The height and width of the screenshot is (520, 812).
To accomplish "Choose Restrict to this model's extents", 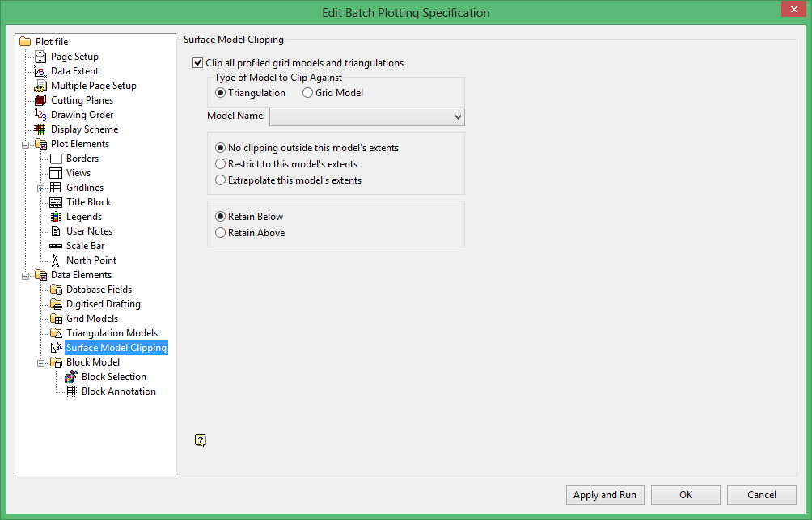I will (221, 164).
